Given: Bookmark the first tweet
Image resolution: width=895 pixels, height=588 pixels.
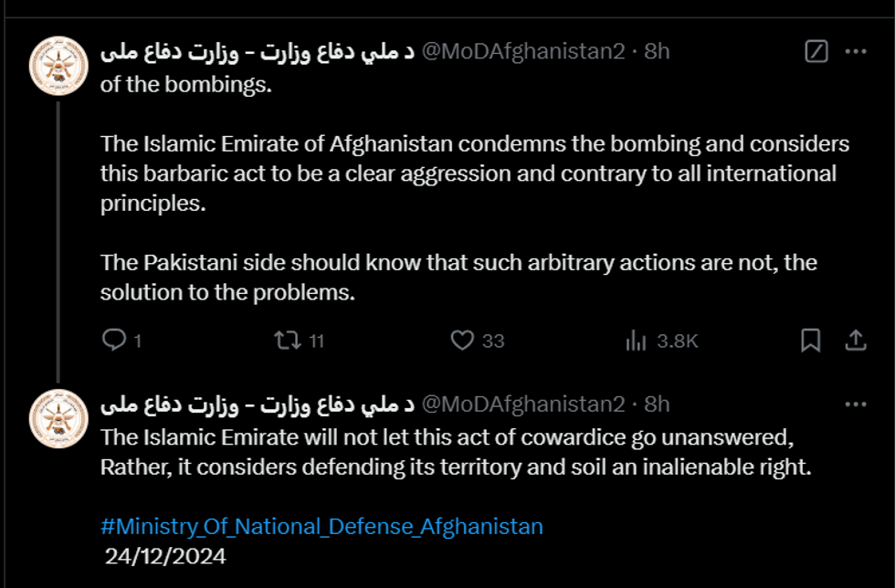Looking at the screenshot, I should 810,341.
